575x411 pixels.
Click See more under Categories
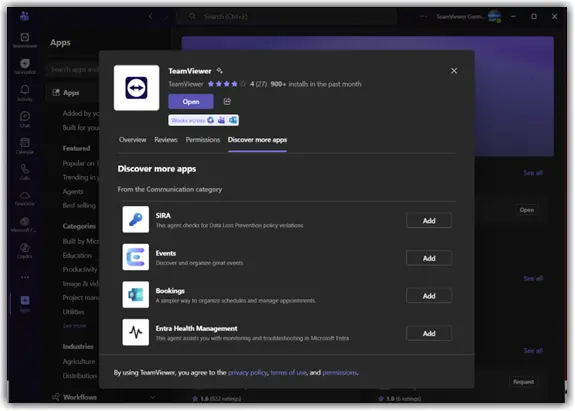coord(74,326)
